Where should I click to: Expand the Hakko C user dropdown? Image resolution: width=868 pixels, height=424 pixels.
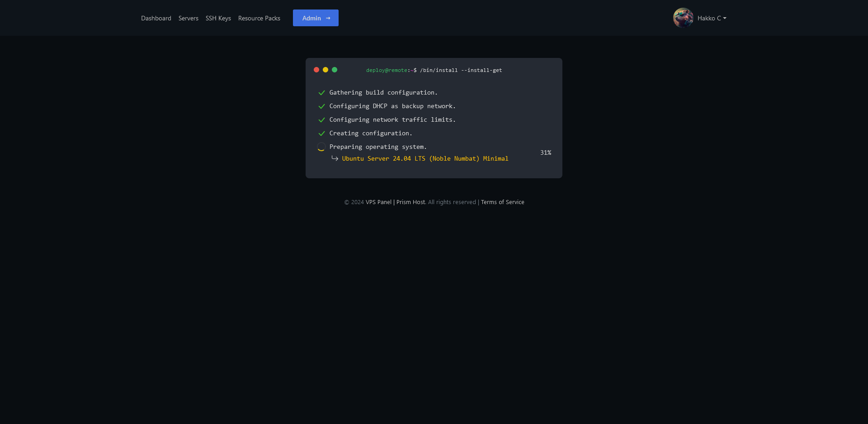pos(712,18)
